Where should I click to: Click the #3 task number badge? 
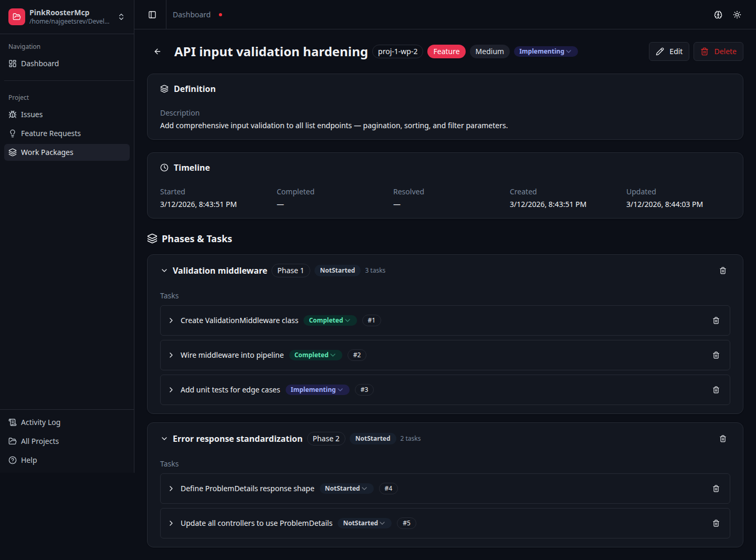pos(364,390)
